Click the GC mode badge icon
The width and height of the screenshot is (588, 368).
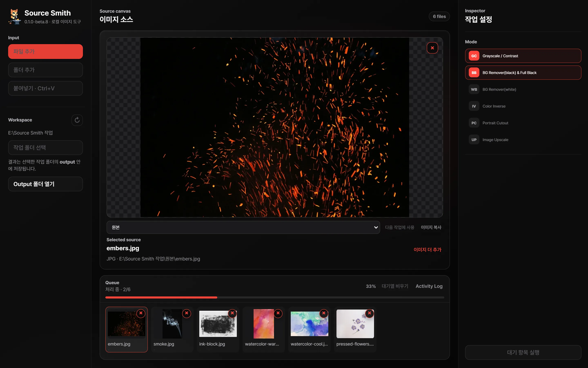(x=474, y=56)
